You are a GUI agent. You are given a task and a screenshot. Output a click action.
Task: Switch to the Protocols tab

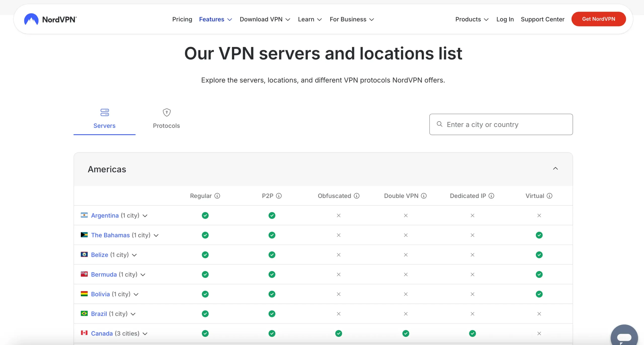[167, 121]
